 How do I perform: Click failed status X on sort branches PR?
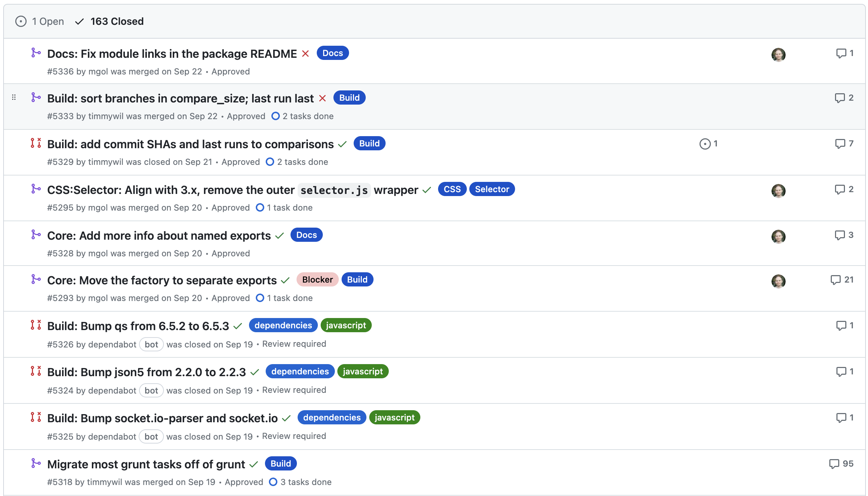322,98
